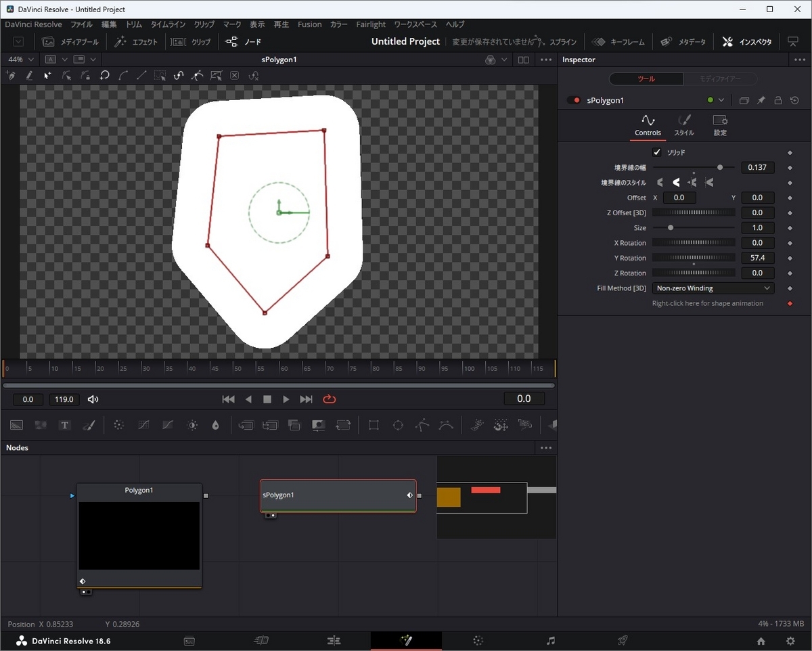Toggle keyframe diamond for 境界線の幅
This screenshot has height=651, width=812.
point(789,168)
